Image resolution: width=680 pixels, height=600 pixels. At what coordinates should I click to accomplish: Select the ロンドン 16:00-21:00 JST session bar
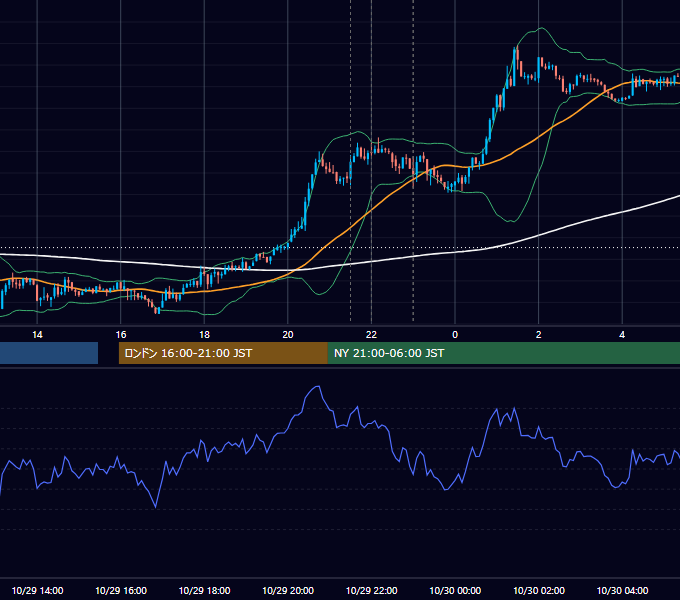coord(223,353)
